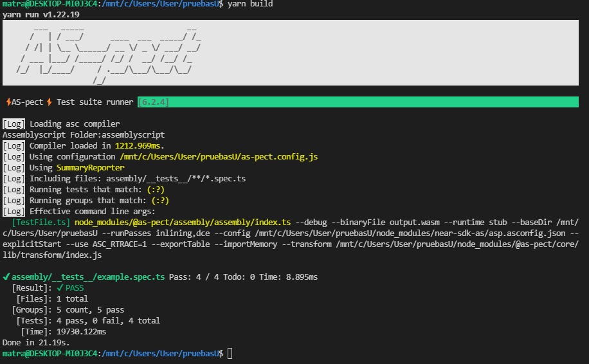
Task: Click '[Tests]: 4 pass, 0 fail, 4 total'
Action: 88,321
